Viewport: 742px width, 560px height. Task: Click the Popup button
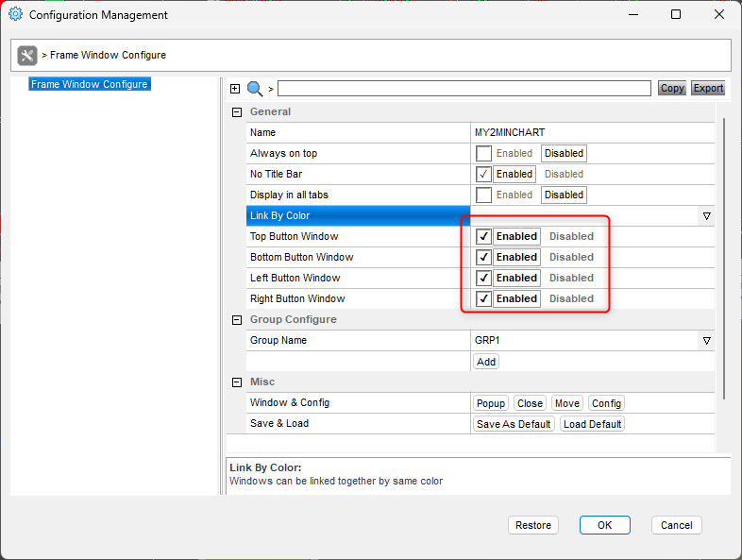[x=491, y=403]
